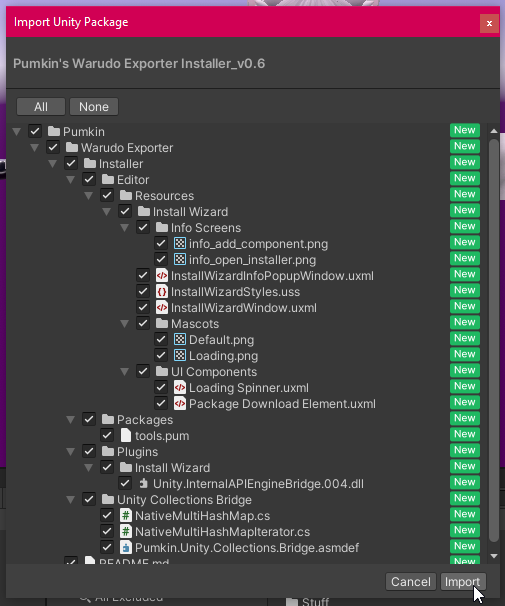505x606 pixels.
Task: Close the Import Unity Package dialog
Action: [489, 23]
